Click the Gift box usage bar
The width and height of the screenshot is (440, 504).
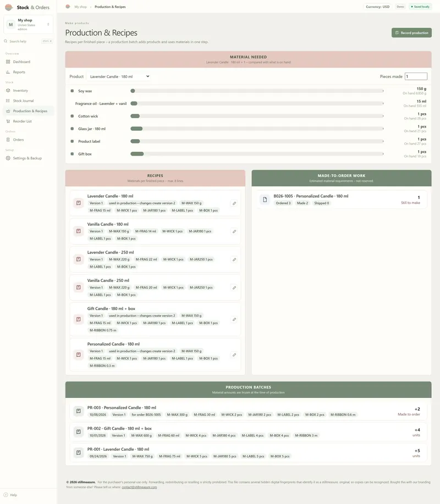[x=257, y=154]
